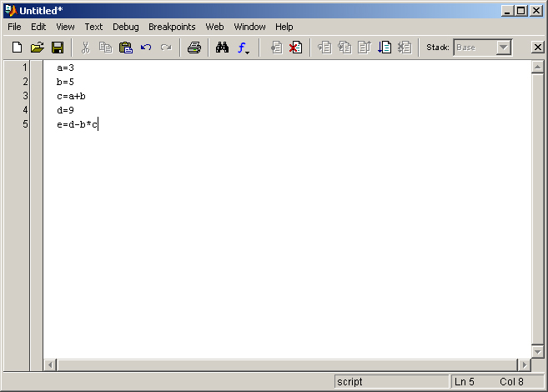Open the Debug menu

tap(126, 27)
